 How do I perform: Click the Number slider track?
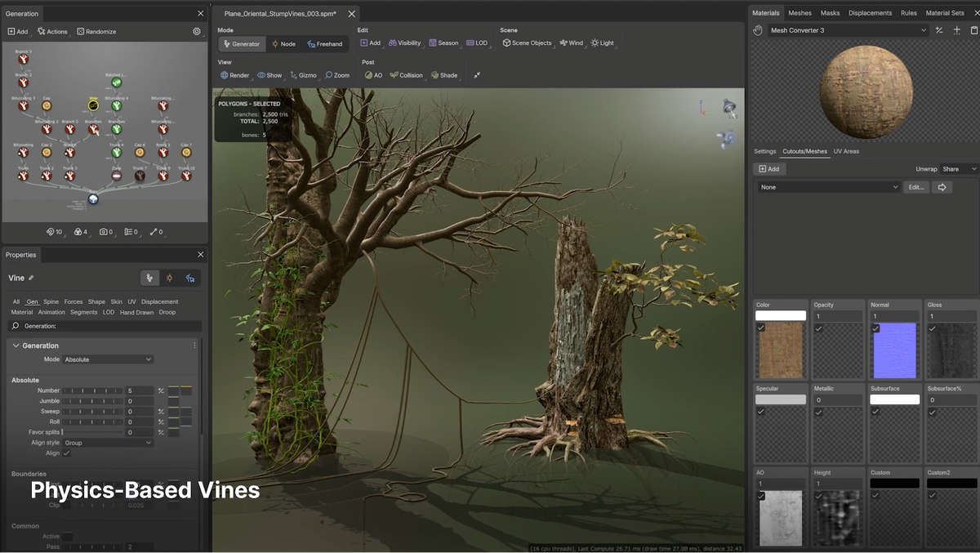(x=92, y=390)
